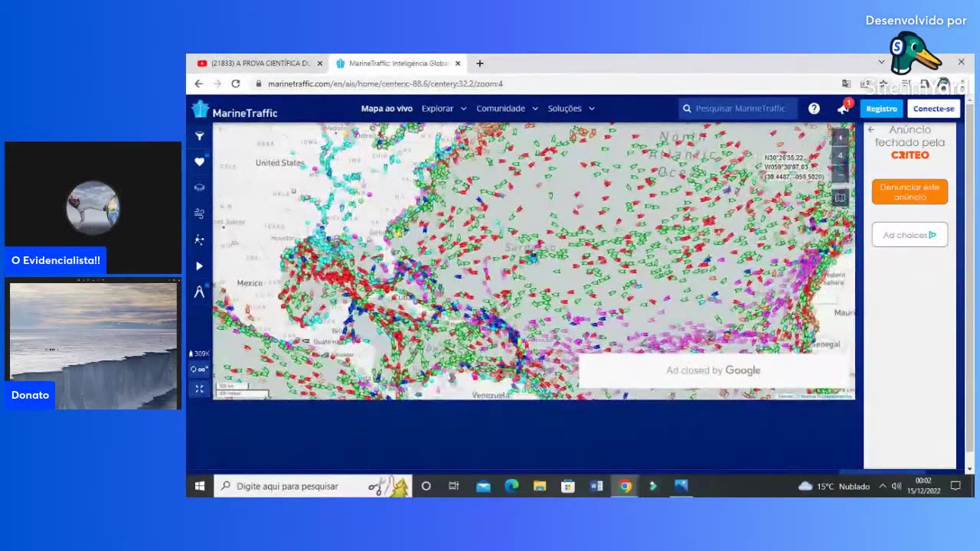Open Microsoft Store from taskbar
This screenshot has height=551, width=980.
568,486
